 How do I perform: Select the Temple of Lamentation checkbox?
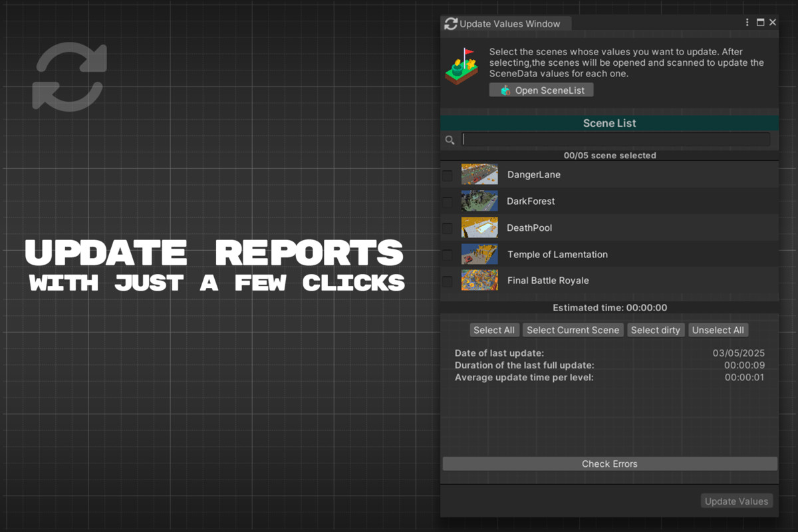[x=448, y=255]
